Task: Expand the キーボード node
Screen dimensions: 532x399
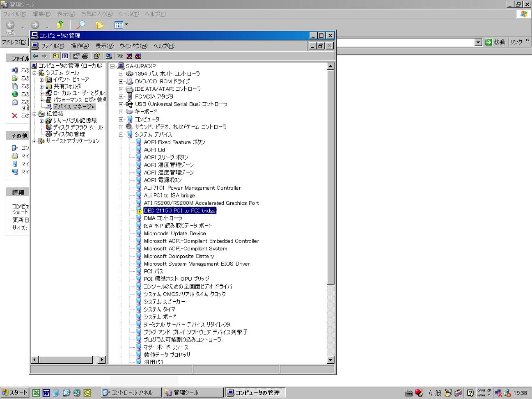Action: coord(121,112)
